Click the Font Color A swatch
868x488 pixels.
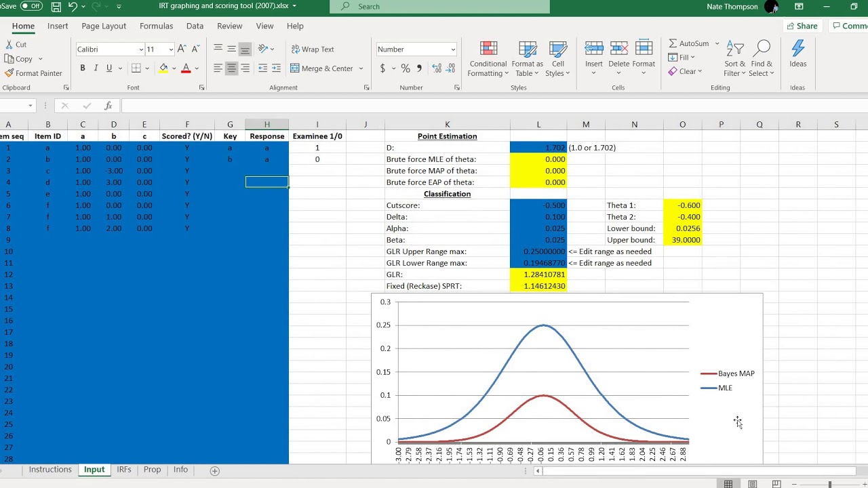click(x=186, y=68)
